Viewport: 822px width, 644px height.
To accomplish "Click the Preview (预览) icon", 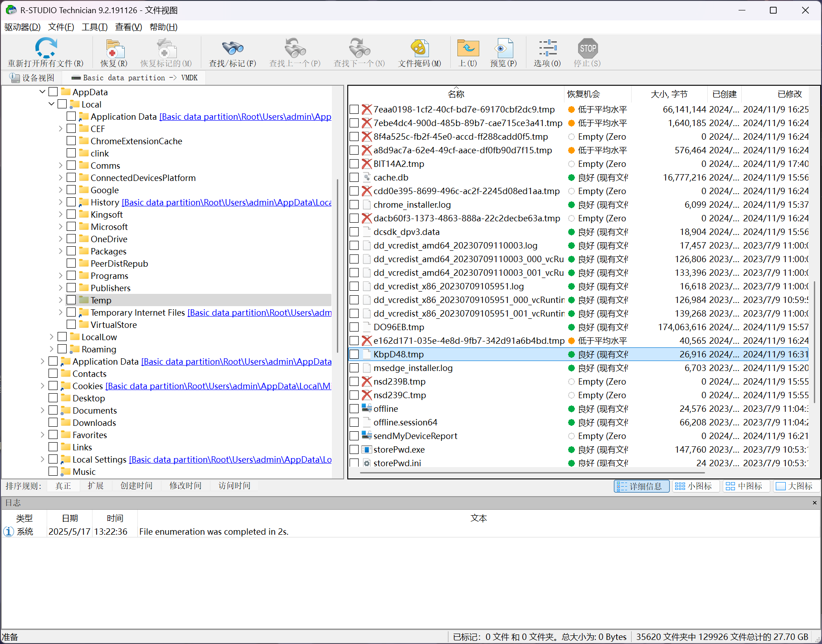I will pos(503,49).
